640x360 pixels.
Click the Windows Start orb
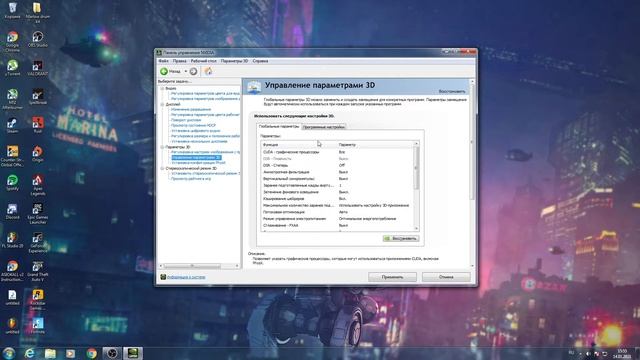point(9,353)
